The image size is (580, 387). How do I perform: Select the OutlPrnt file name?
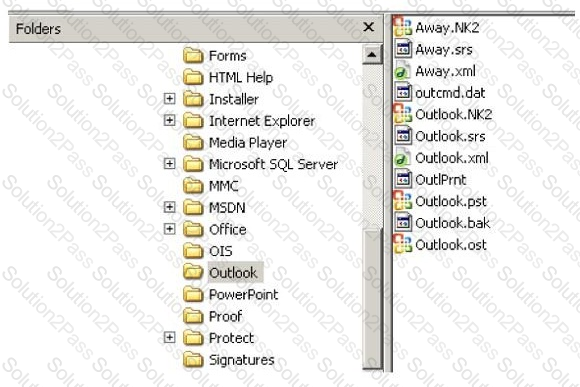click(x=441, y=179)
